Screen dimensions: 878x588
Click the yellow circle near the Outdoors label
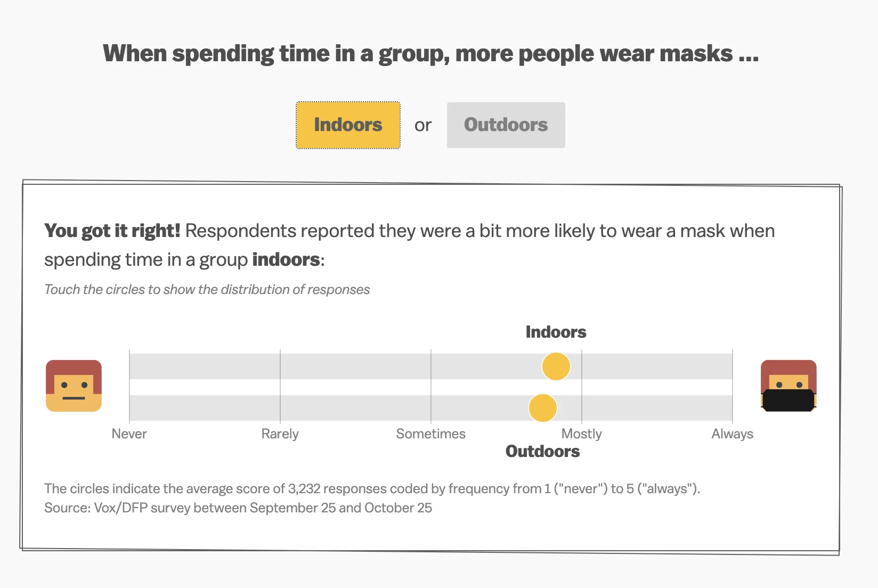click(x=543, y=407)
